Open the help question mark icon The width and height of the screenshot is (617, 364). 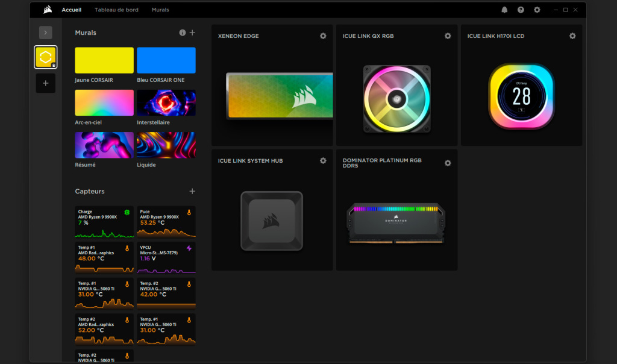[x=521, y=10]
